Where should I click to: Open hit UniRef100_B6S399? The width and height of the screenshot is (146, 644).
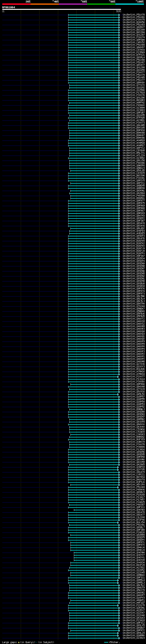(x=134, y=30)
